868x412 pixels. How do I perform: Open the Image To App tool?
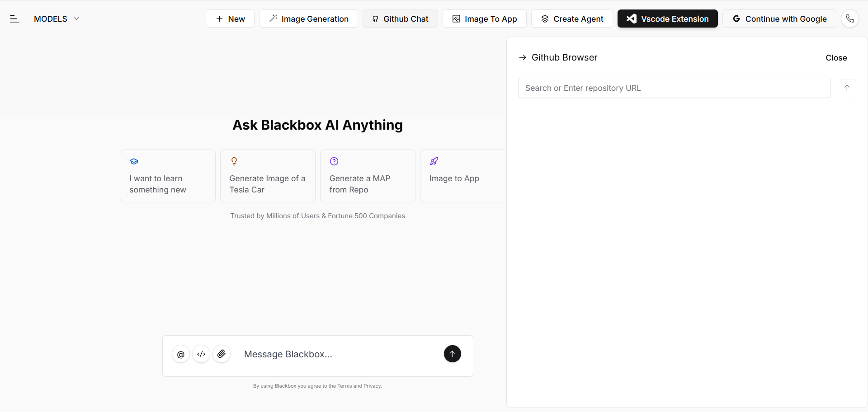[484, 19]
